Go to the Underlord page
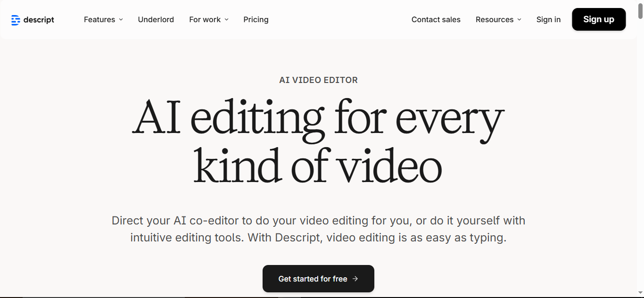 156,20
